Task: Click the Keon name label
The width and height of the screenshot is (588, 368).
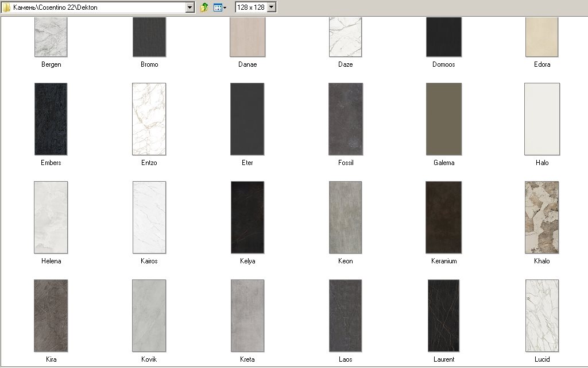Action: 345,261
